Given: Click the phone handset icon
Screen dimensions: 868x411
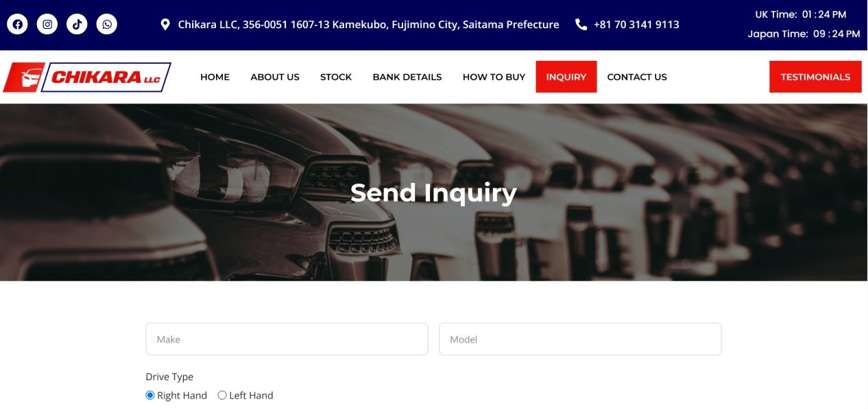Looking at the screenshot, I should tap(581, 25).
